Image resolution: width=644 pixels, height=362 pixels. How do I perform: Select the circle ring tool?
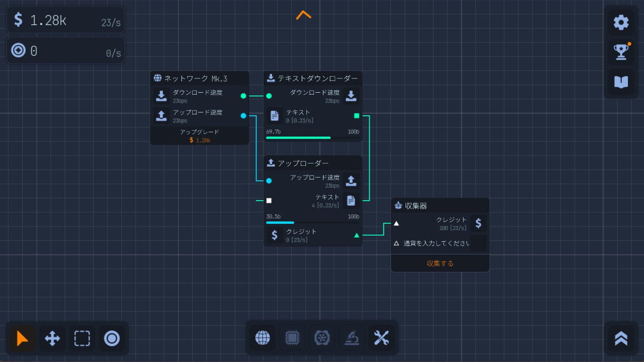[112, 338]
